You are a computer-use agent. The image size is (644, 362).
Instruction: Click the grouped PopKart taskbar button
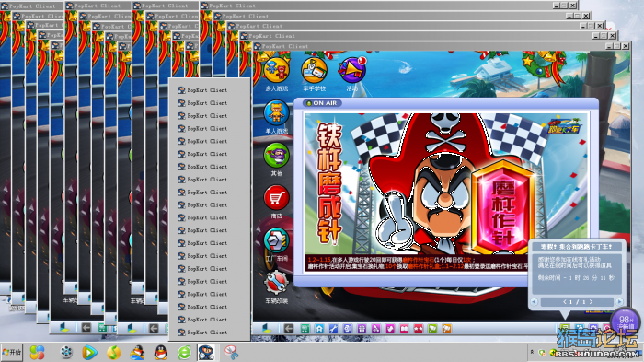coord(206,353)
